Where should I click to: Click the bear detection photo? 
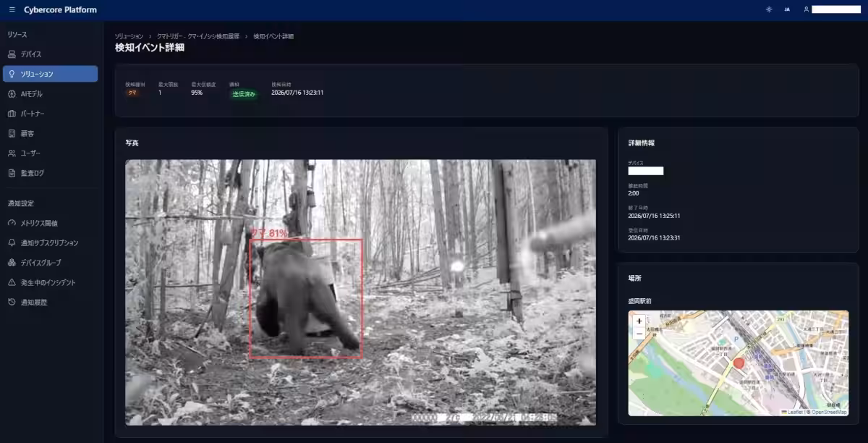pyautogui.click(x=360, y=292)
